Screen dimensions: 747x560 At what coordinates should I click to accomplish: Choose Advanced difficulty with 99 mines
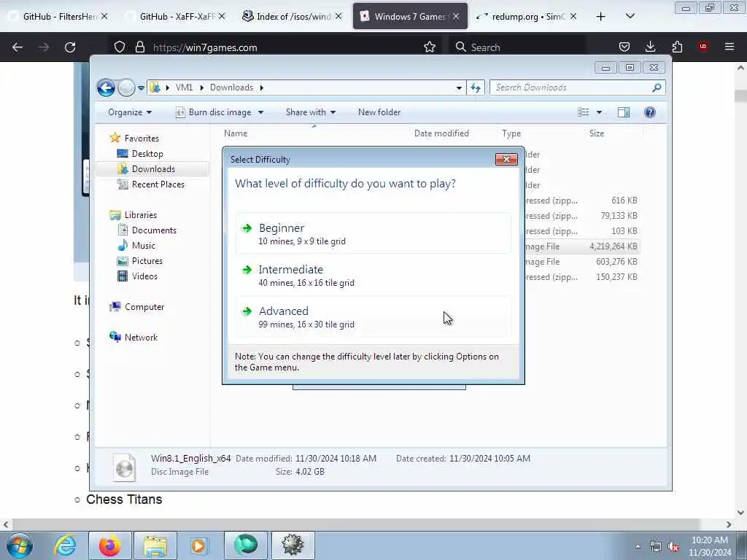[x=373, y=316]
